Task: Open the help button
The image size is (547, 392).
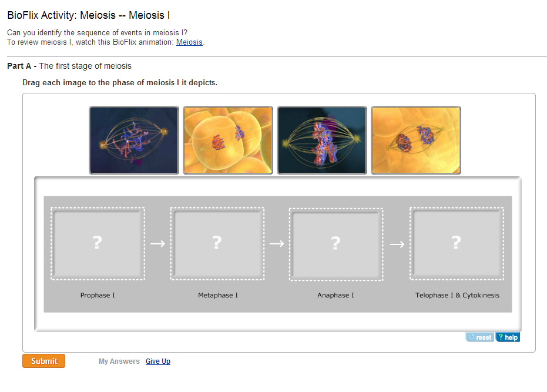Action: click(508, 337)
